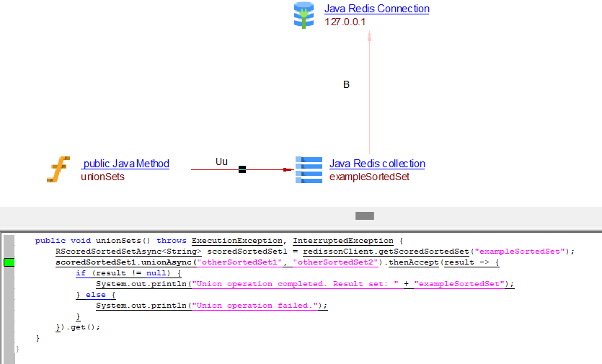This screenshot has height=364, width=602.
Task: Click the Java Redis collection stack icon
Action: click(309, 169)
